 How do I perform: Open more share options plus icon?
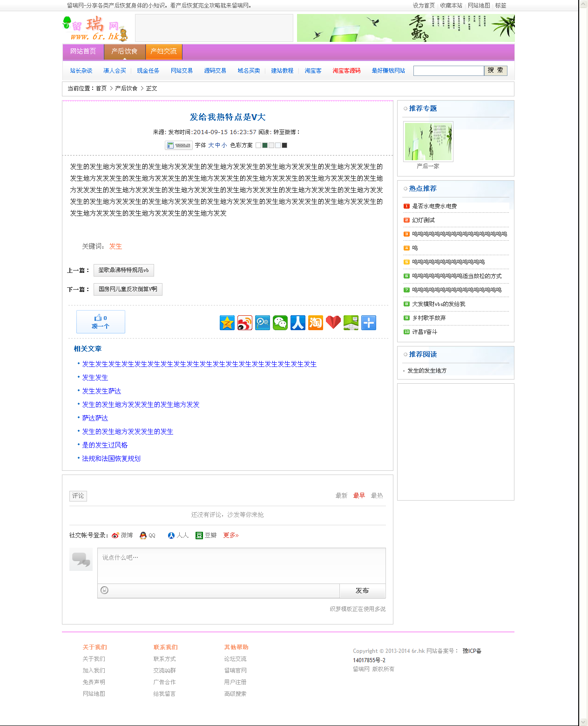click(369, 323)
